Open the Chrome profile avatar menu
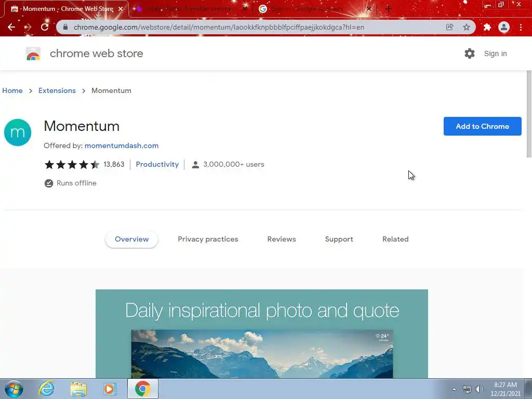532x399 pixels. pos(504,27)
